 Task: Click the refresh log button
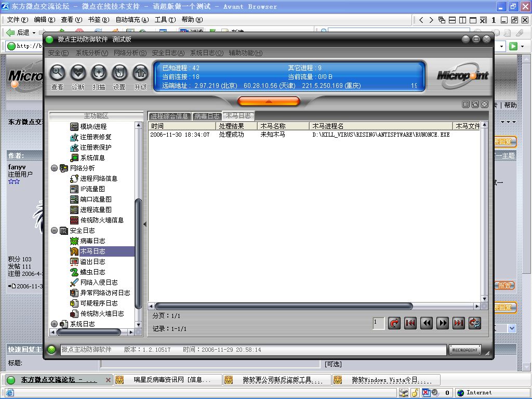point(475,323)
